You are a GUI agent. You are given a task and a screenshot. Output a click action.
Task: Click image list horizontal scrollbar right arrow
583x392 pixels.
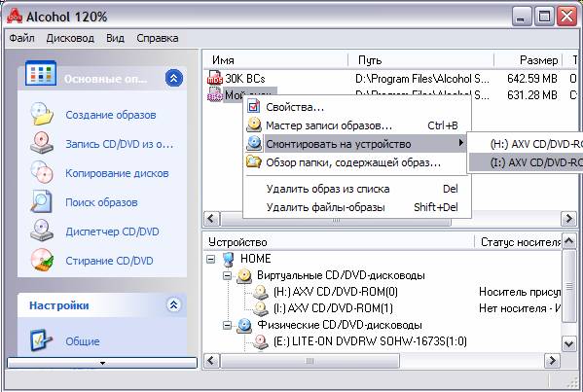[x=568, y=219]
